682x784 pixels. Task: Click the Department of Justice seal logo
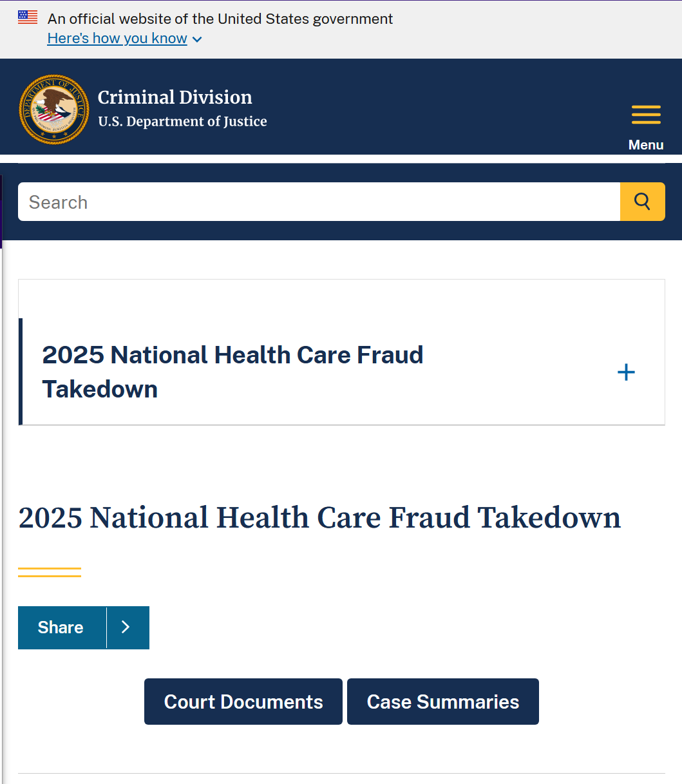[54, 109]
